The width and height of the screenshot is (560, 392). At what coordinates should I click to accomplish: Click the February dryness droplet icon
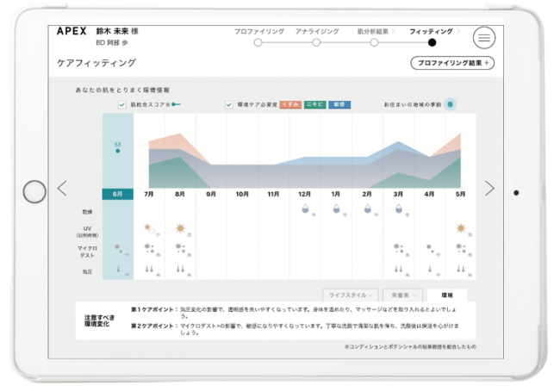(368, 208)
